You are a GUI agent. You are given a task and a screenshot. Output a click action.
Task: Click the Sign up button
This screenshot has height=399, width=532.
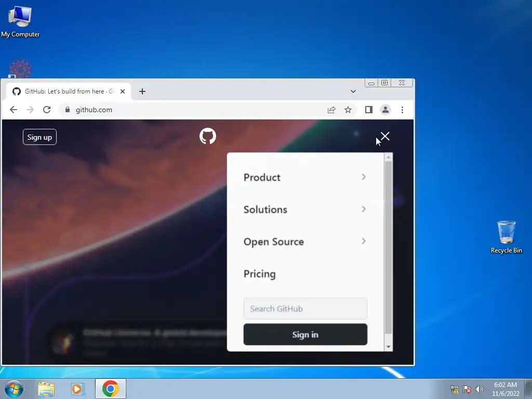tap(39, 137)
